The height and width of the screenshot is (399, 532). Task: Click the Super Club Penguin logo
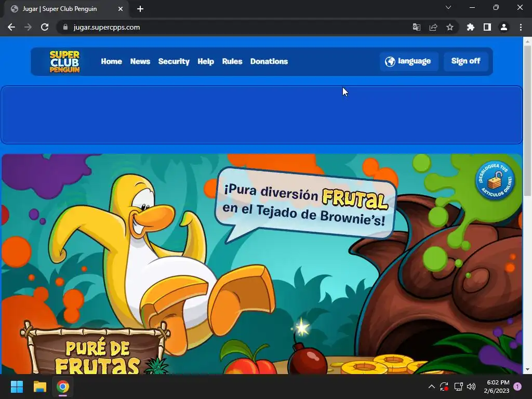coord(64,61)
